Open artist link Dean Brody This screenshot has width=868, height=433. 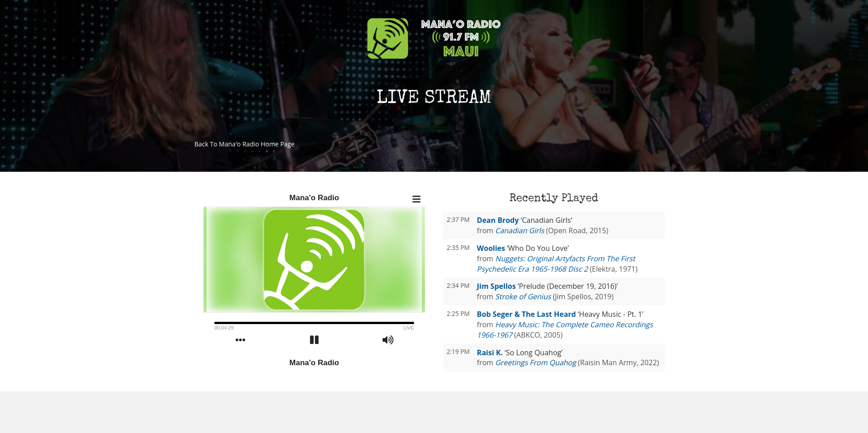(x=498, y=220)
